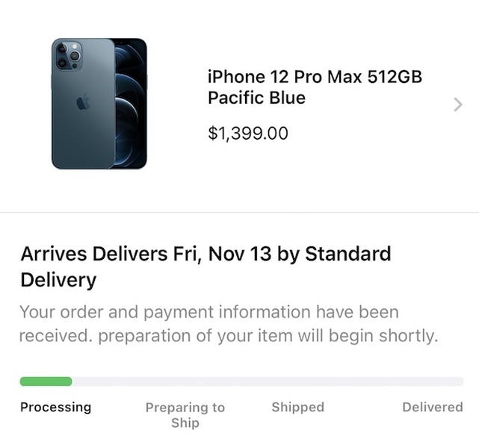Image resolution: width=479 pixels, height=448 pixels.
Task: Click the green filled progress bar segment
Action: pyautogui.click(x=46, y=382)
